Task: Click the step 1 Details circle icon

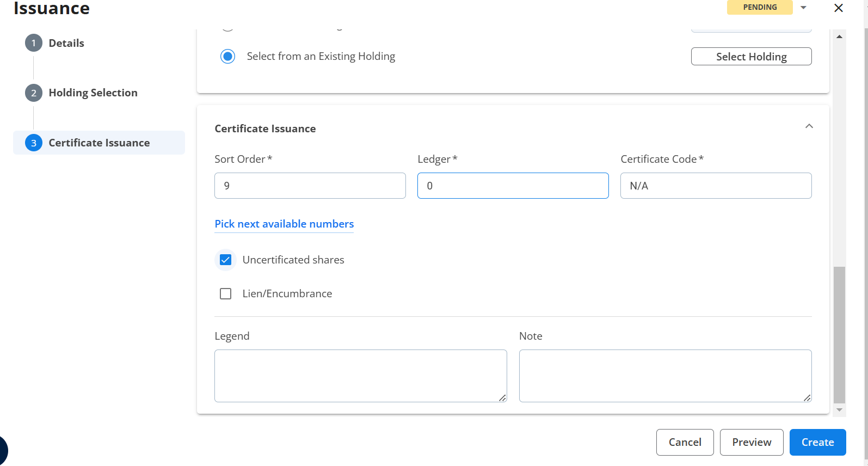Action: click(34, 43)
